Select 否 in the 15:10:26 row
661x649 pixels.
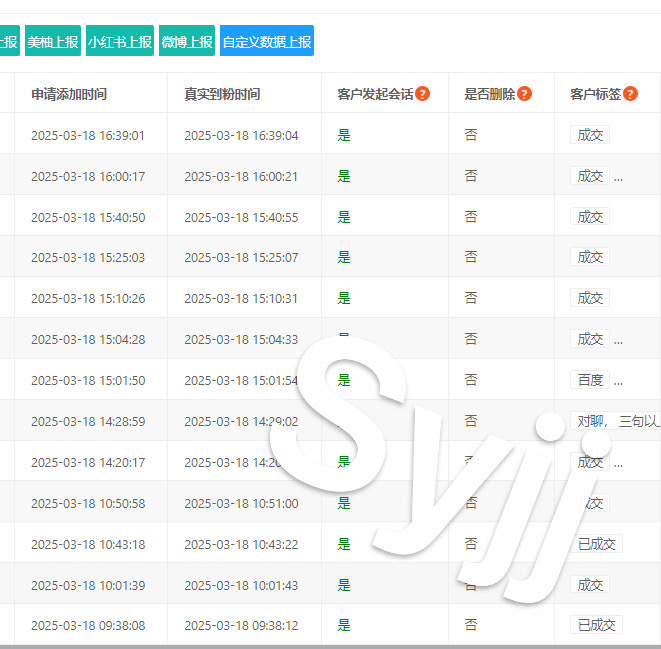click(x=471, y=298)
